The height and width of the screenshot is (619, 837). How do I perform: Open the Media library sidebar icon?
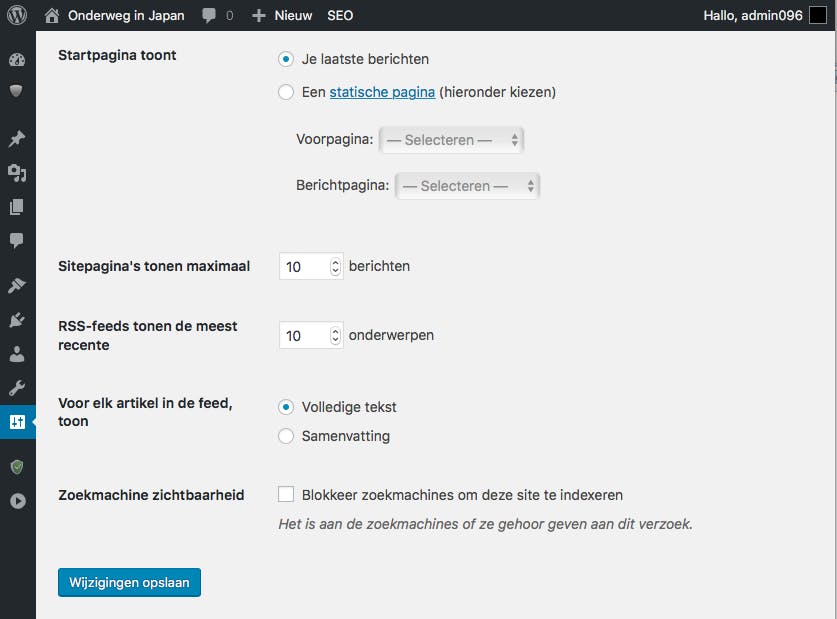click(17, 173)
